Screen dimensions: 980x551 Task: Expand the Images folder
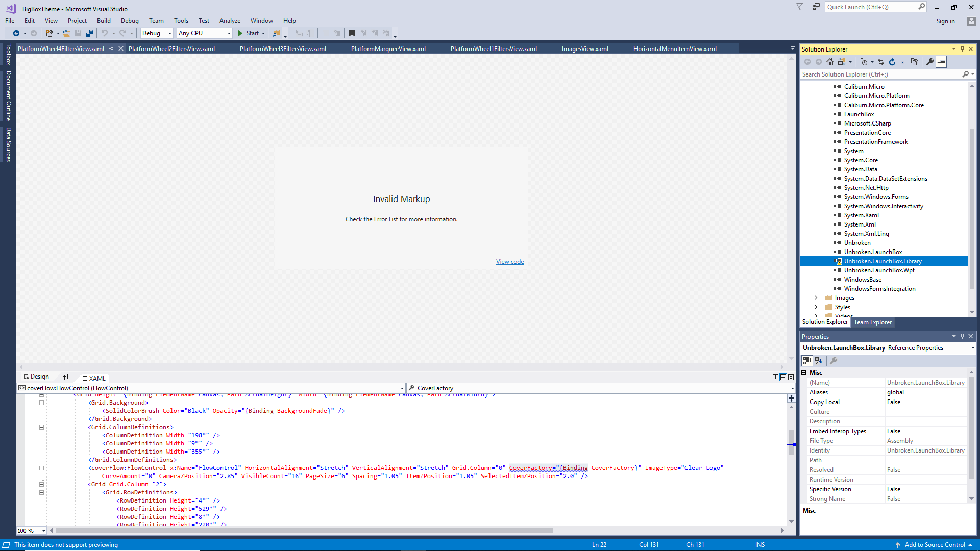[x=816, y=298]
